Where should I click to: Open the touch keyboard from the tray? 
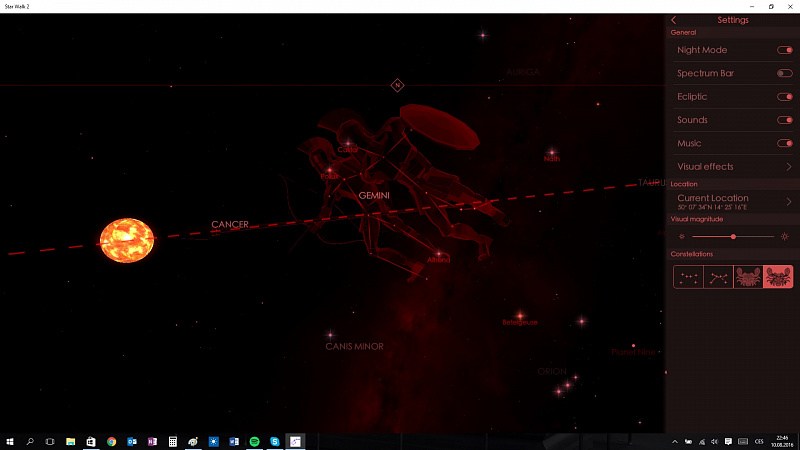(743, 442)
